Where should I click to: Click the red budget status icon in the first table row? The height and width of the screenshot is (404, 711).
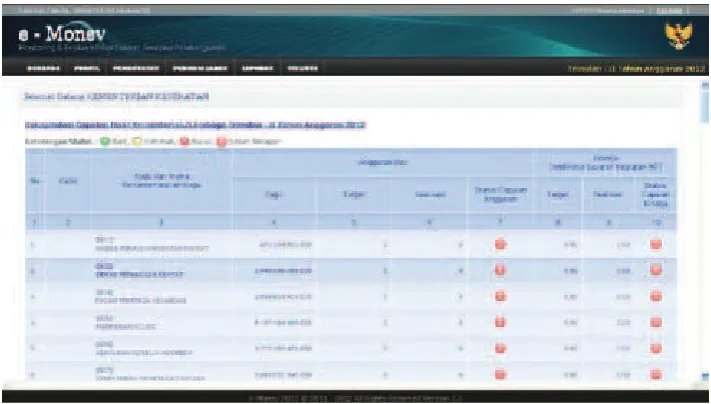[x=500, y=244]
